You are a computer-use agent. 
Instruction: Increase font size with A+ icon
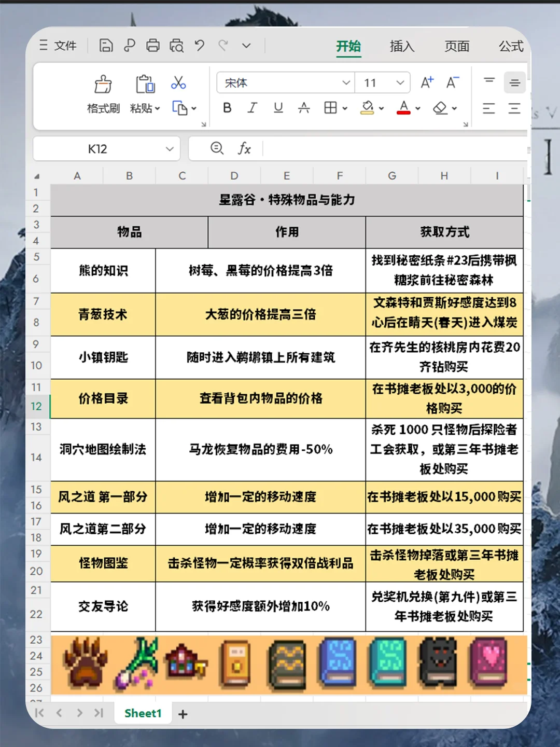[427, 82]
